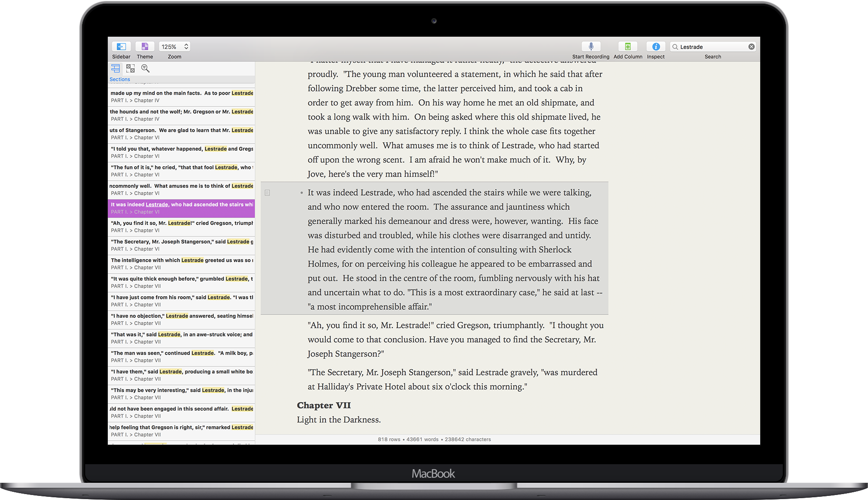Select result 'The Secretary, Mr. Joseph Stangerson'
The image size is (868, 500).
click(181, 245)
